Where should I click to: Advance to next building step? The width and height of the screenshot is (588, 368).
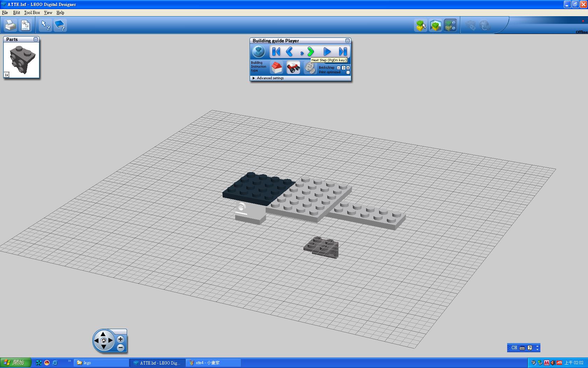(310, 52)
